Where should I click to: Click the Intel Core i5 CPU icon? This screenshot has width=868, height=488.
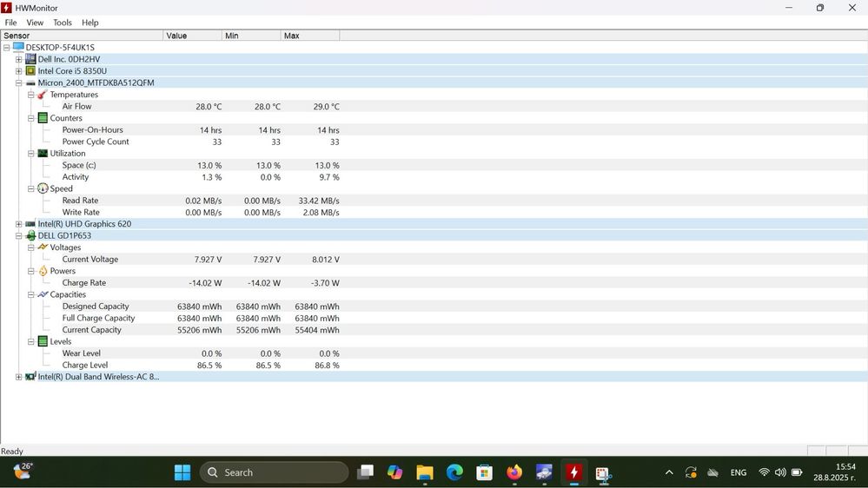point(30,71)
